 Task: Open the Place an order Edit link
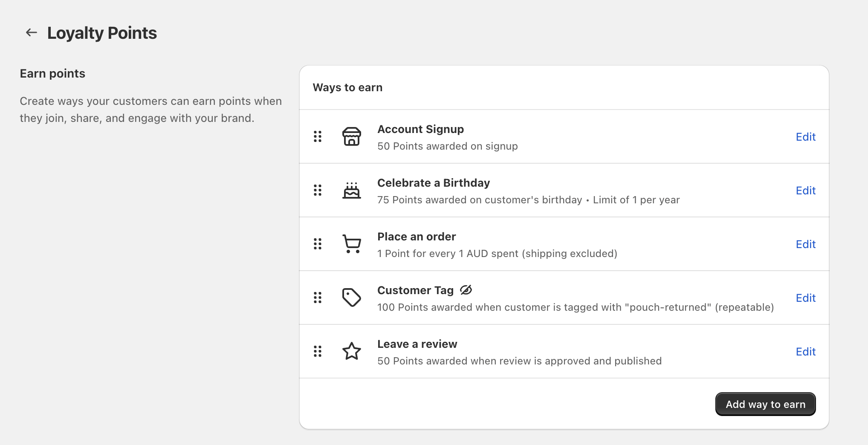click(x=805, y=244)
